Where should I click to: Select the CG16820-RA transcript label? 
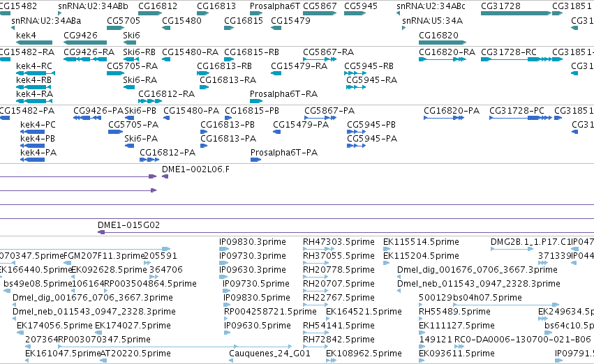click(447, 52)
